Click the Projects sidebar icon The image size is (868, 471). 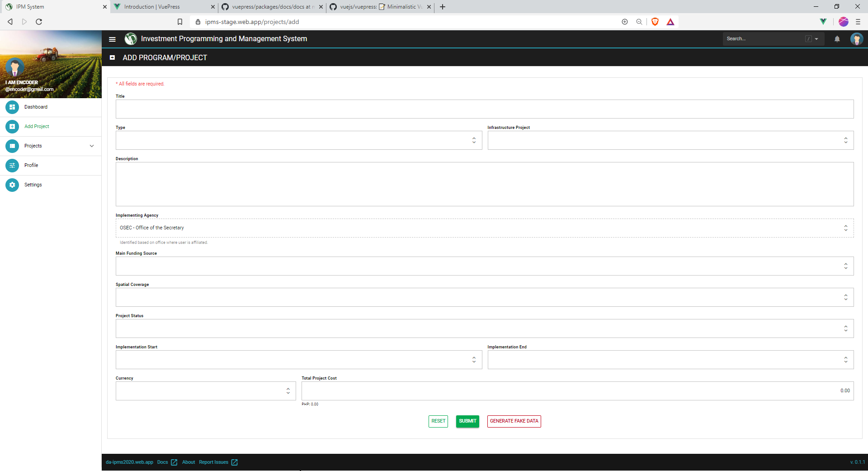pyautogui.click(x=12, y=146)
